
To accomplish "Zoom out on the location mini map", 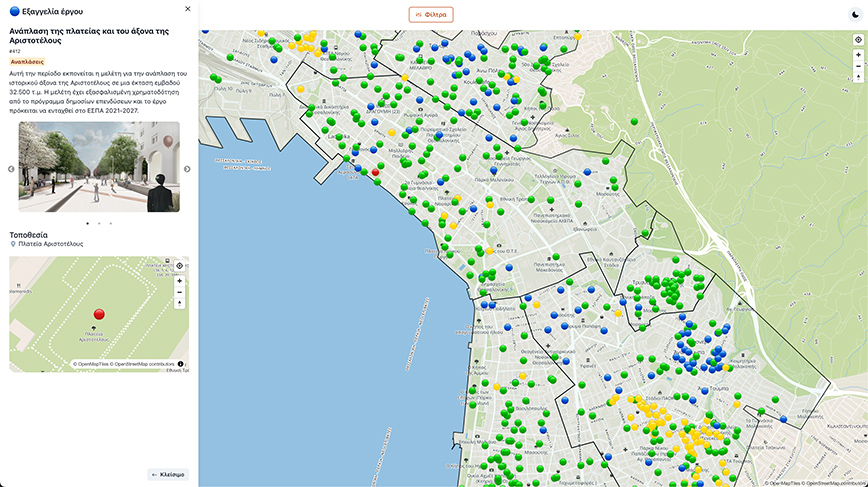I will 180,292.
